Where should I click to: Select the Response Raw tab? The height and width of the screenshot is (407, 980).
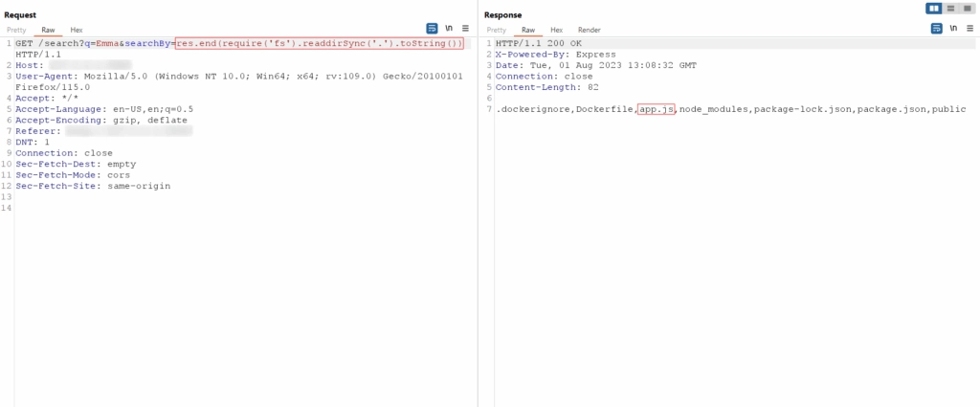point(528,31)
